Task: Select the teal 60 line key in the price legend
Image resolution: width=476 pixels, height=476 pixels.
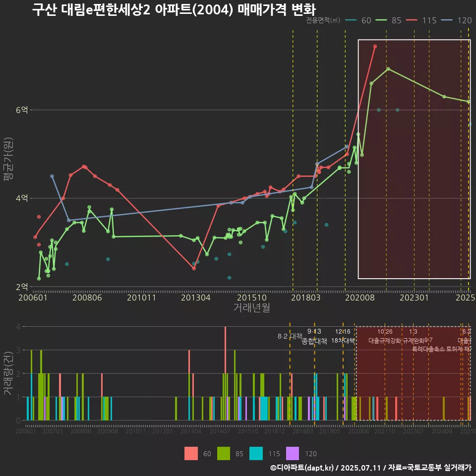Action: (351, 20)
